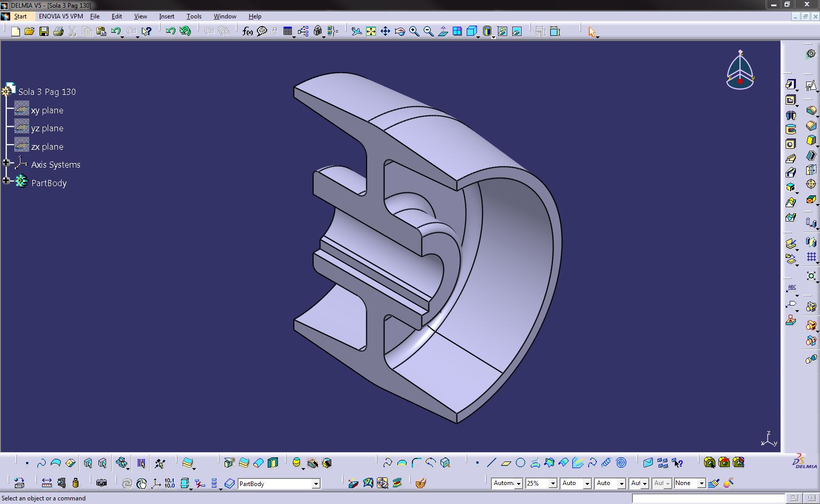The height and width of the screenshot is (504, 820).
Task: Open the View menu
Action: click(x=141, y=16)
